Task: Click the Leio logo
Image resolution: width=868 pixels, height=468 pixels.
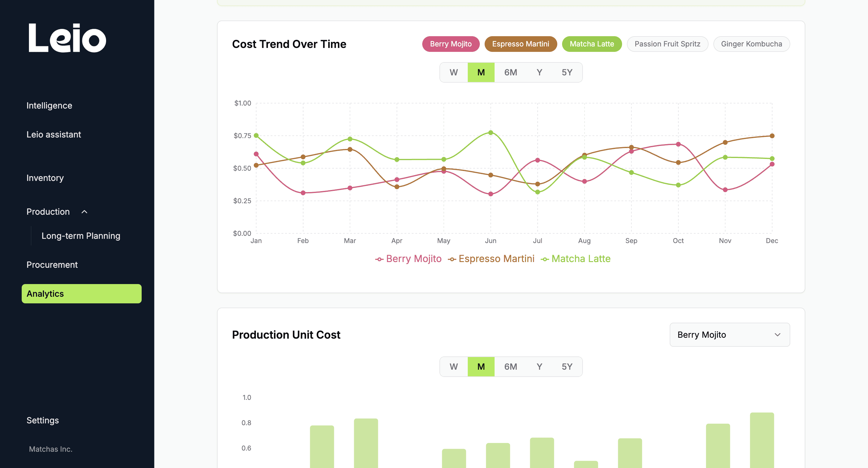Action: [x=66, y=39]
